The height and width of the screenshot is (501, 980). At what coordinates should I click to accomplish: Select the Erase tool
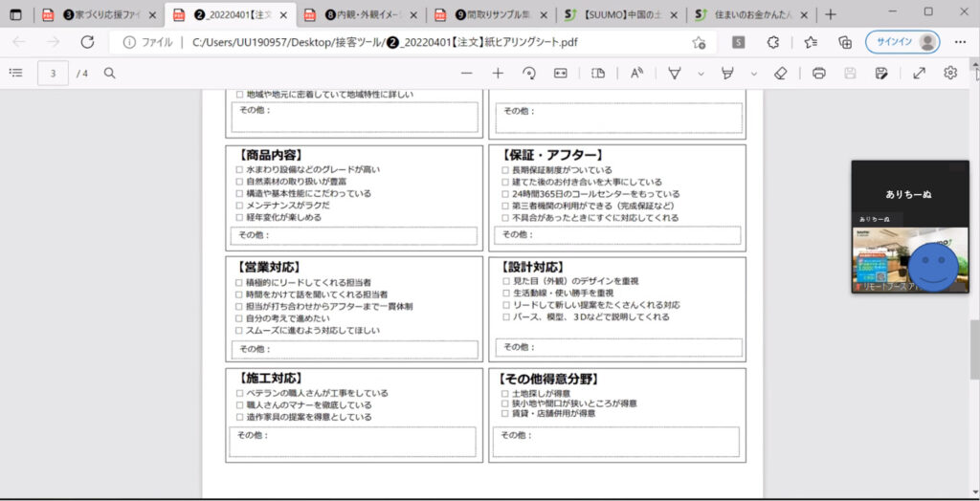780,73
